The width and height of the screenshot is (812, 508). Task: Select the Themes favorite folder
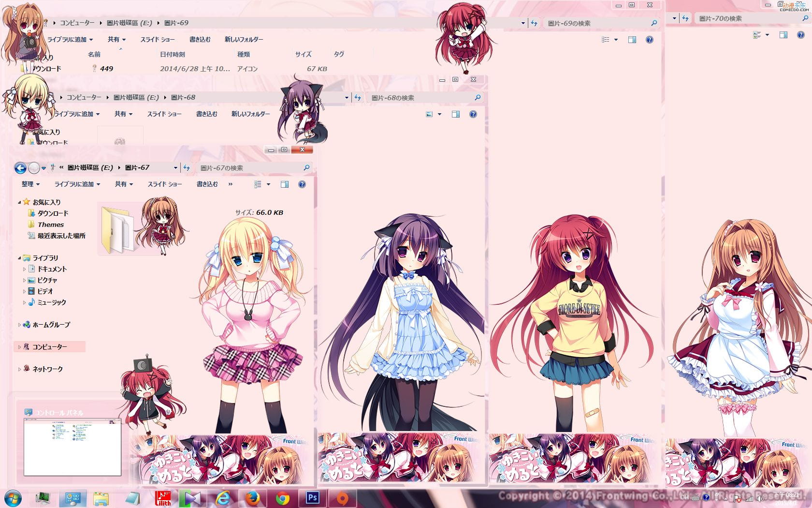pos(46,224)
